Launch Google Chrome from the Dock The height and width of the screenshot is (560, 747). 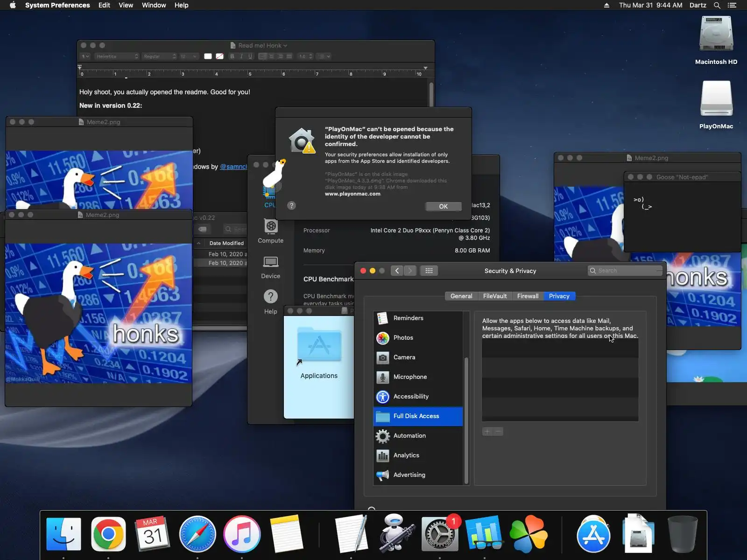(108, 534)
